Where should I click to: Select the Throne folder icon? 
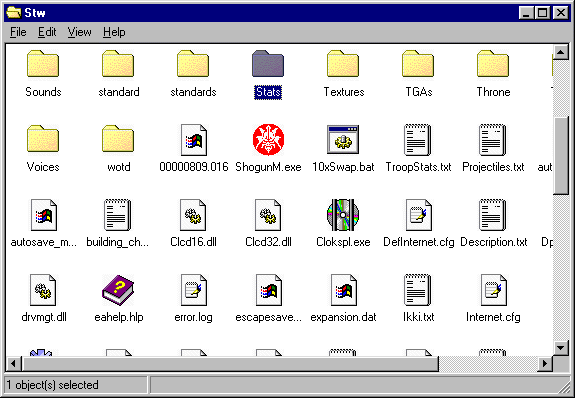coord(493,64)
